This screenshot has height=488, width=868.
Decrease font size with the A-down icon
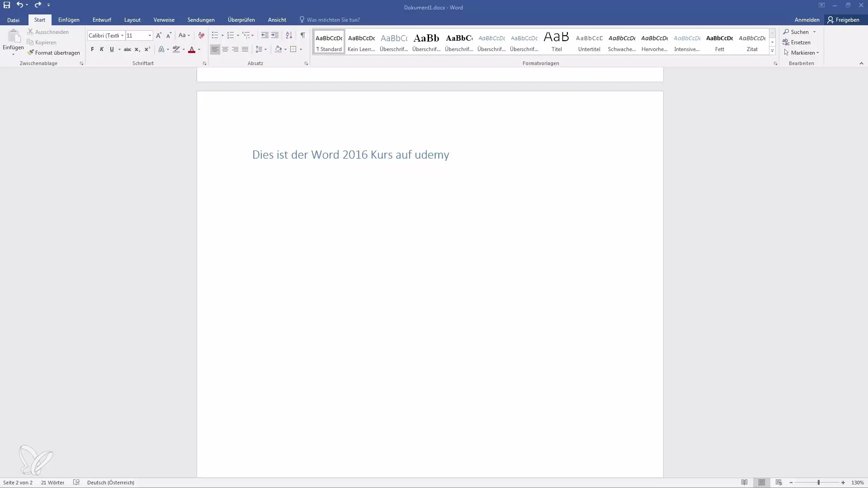click(169, 35)
